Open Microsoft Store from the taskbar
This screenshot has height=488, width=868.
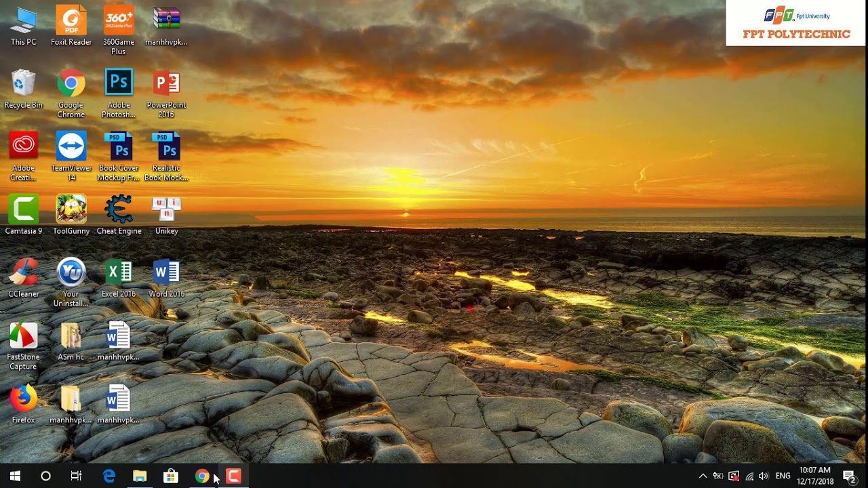tap(171, 476)
